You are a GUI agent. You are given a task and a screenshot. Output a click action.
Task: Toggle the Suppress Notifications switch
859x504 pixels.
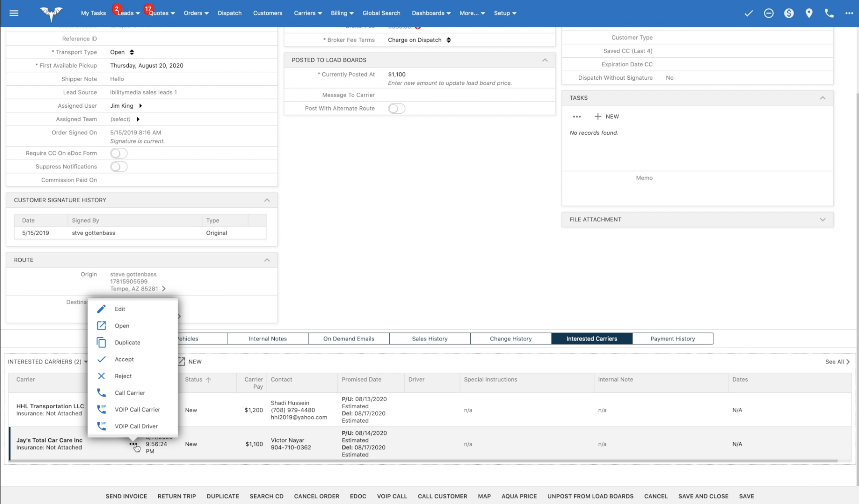119,166
